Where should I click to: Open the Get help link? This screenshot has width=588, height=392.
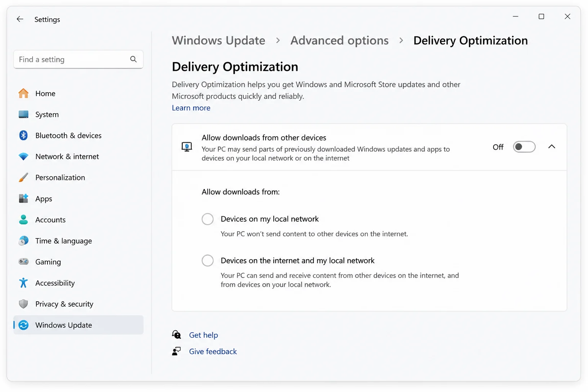[203, 335]
